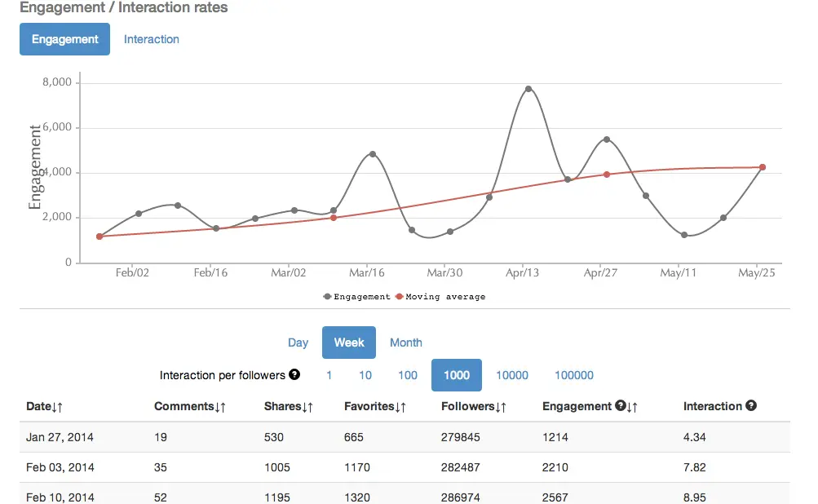Toggle Engagement series in chart legend
The width and height of the screenshot is (818, 504).
(357, 297)
